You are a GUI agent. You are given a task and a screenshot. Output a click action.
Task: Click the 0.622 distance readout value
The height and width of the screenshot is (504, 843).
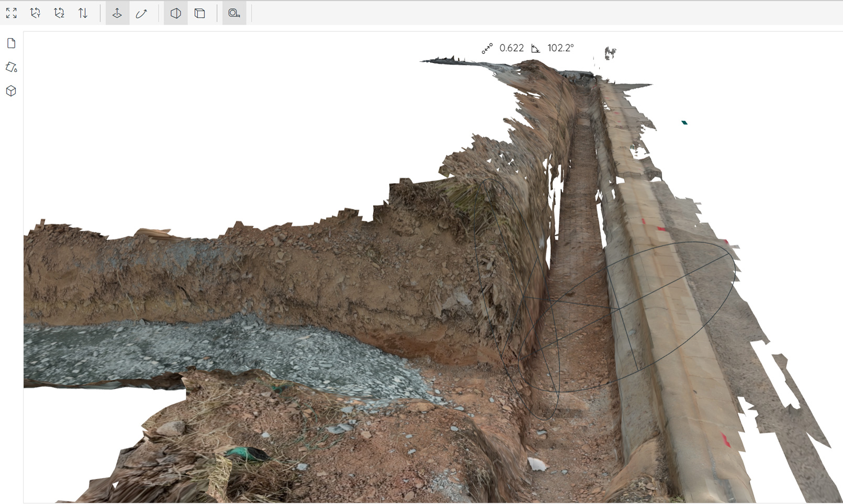pyautogui.click(x=511, y=48)
